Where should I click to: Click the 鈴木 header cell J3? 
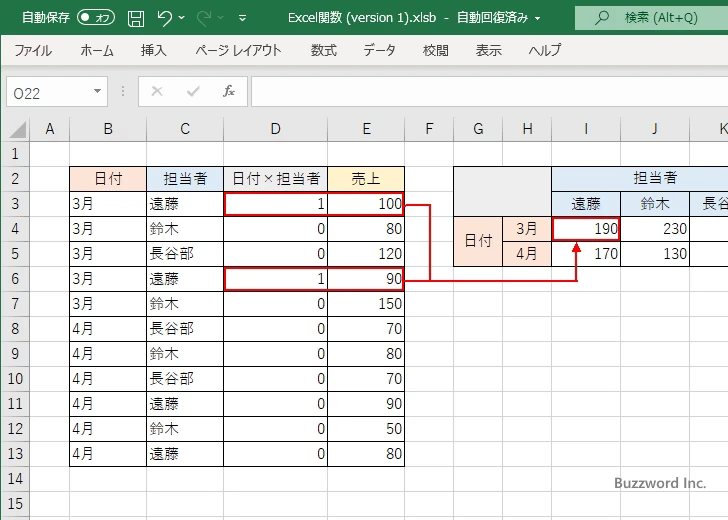point(655,204)
